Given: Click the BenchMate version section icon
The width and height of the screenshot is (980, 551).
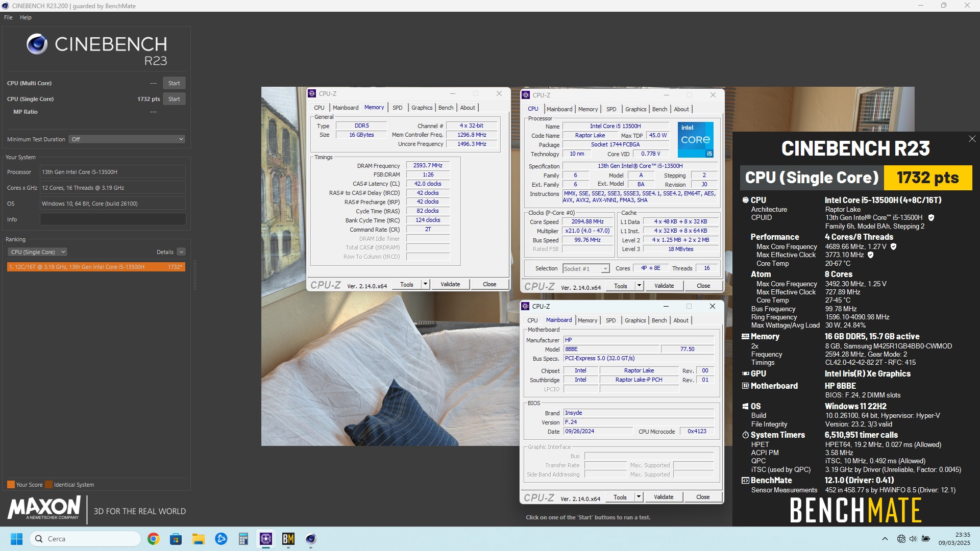Looking at the screenshot, I should (745, 481).
